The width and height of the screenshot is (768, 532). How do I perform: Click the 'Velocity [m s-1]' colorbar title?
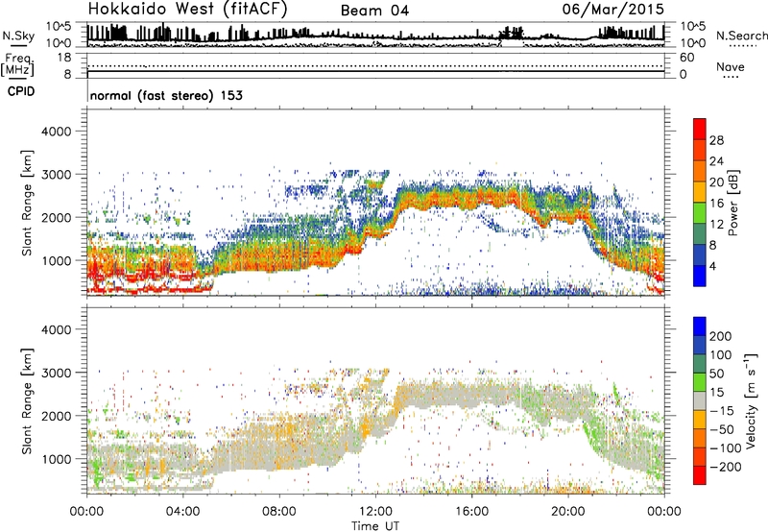click(752, 400)
